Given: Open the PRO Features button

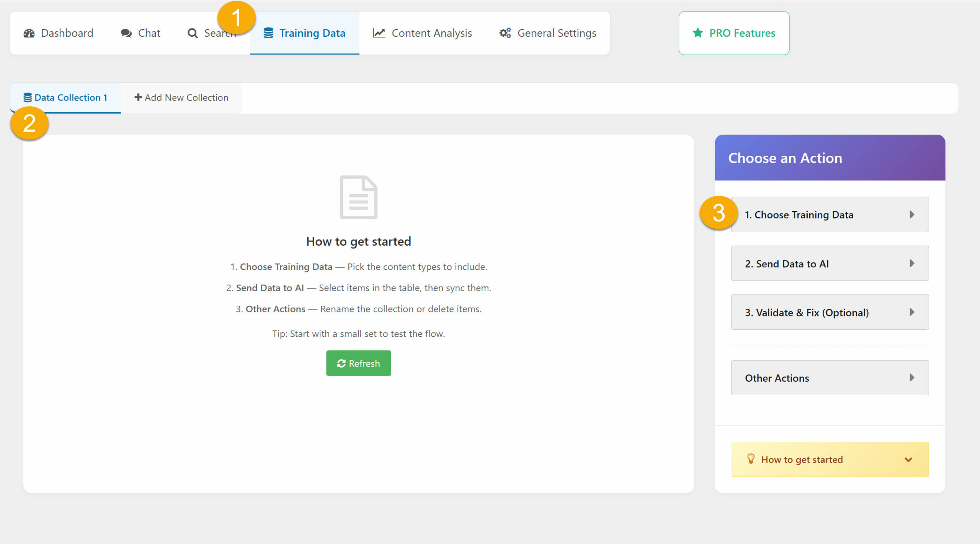Looking at the screenshot, I should pos(733,33).
